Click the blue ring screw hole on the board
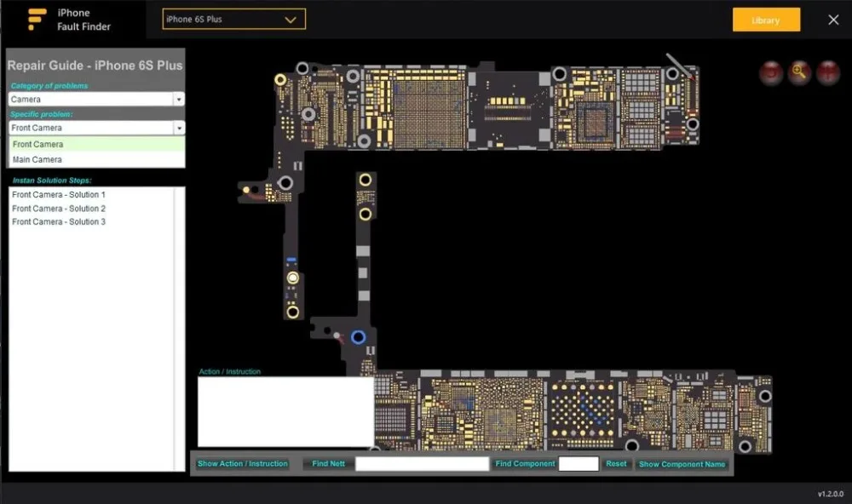852x504 pixels. coord(358,337)
